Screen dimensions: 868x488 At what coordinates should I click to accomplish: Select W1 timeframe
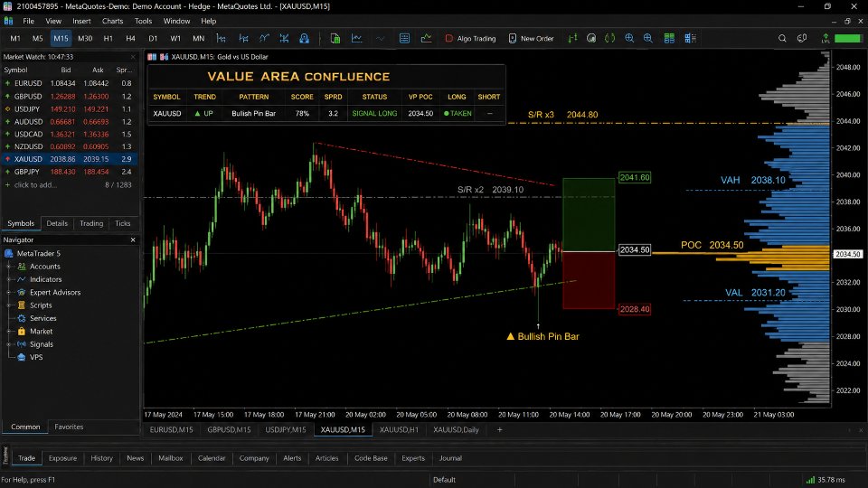pos(175,38)
